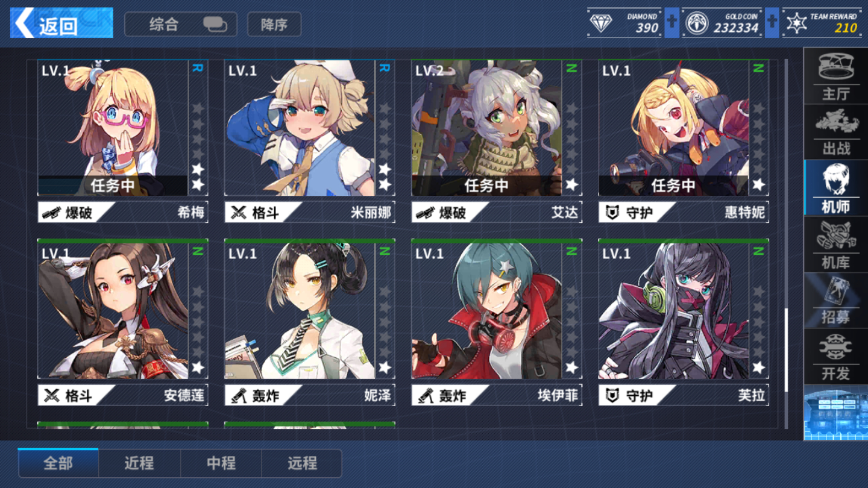
Task: Select the 全部 all filter tab
Action: click(58, 463)
